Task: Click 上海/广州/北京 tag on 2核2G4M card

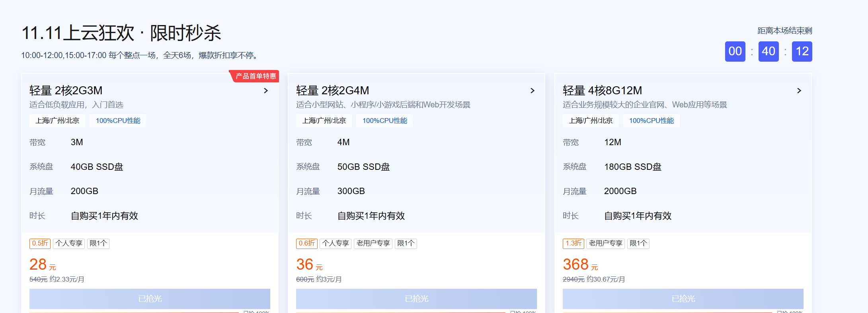Action: click(x=324, y=121)
